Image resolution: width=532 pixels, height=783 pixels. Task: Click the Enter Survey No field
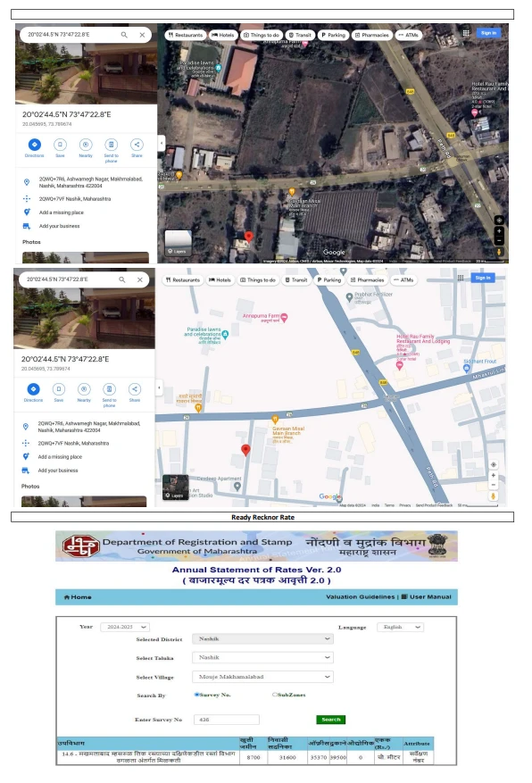pyautogui.click(x=227, y=720)
